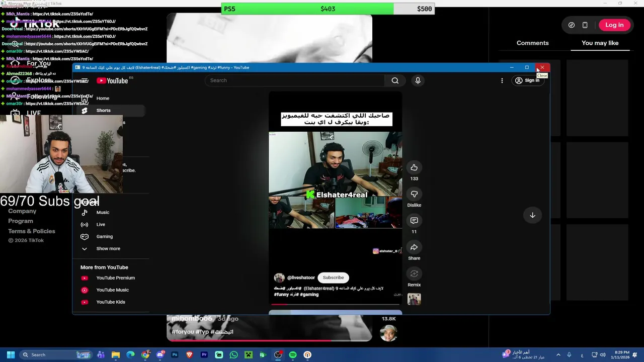Open Google Chrome from taskbar
The width and height of the screenshot is (644, 362).
(145, 355)
